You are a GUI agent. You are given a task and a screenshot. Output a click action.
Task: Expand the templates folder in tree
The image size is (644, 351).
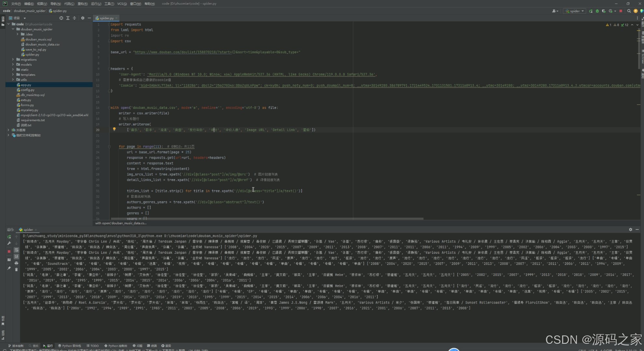pos(13,75)
